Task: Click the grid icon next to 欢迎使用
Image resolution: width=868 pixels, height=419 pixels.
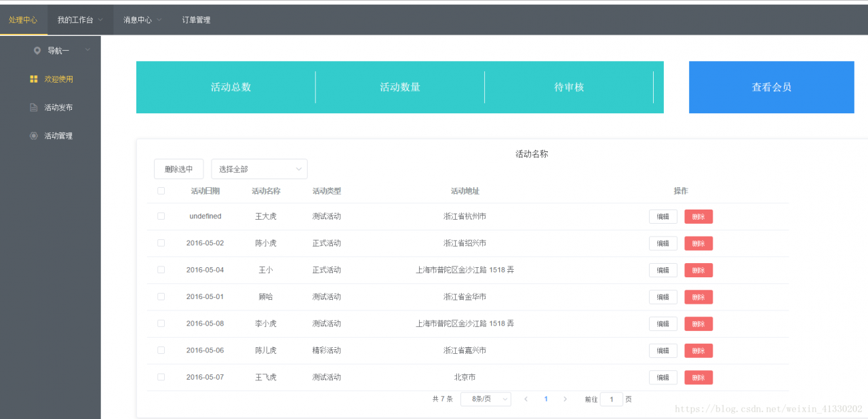Action: 34,79
